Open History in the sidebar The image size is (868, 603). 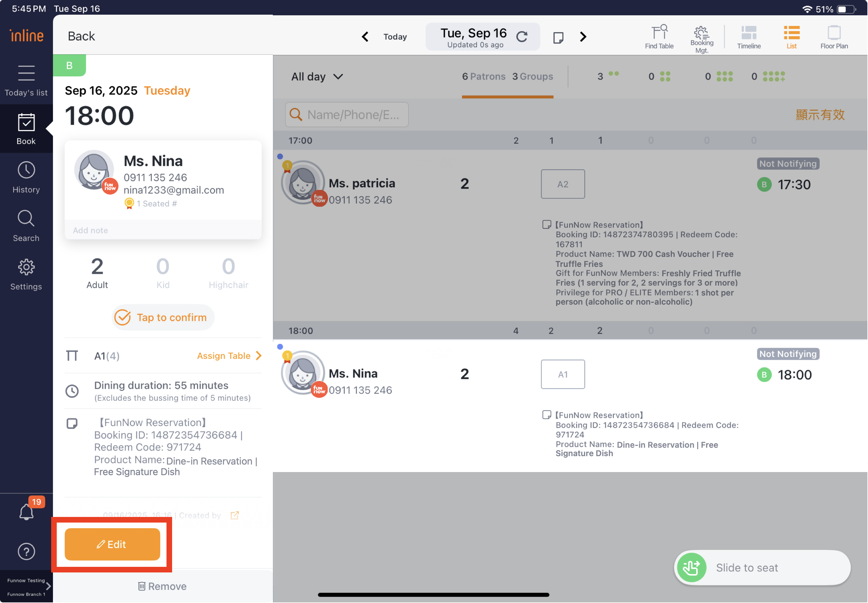(26, 178)
